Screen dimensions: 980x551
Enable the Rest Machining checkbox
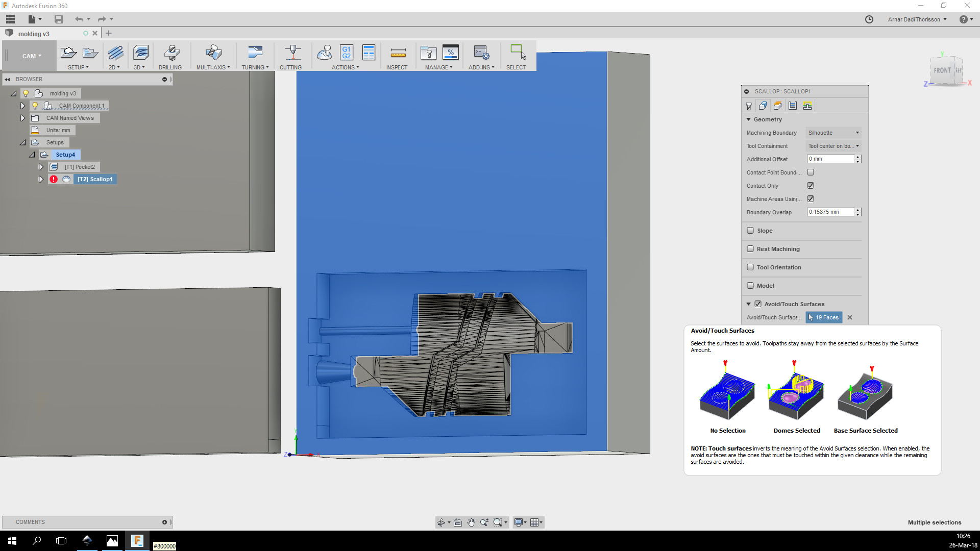point(750,249)
